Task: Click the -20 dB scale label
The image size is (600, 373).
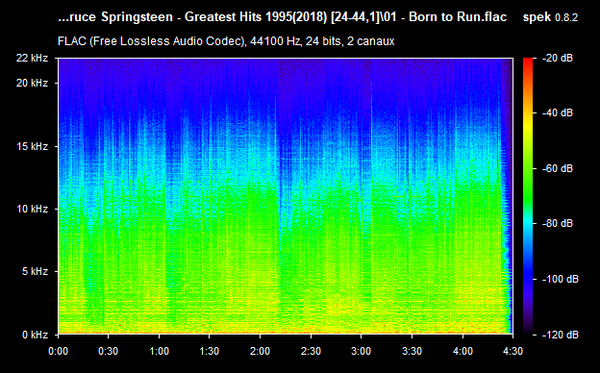Action: 558,58
